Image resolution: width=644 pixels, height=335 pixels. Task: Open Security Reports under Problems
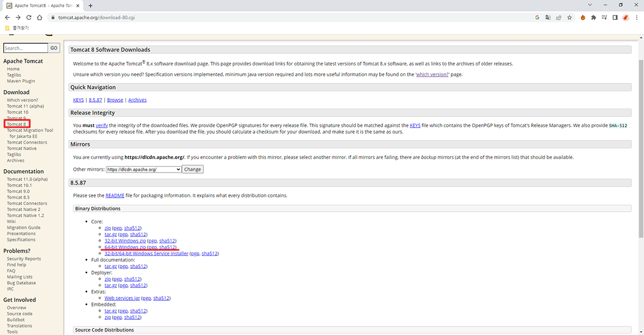tap(24, 259)
